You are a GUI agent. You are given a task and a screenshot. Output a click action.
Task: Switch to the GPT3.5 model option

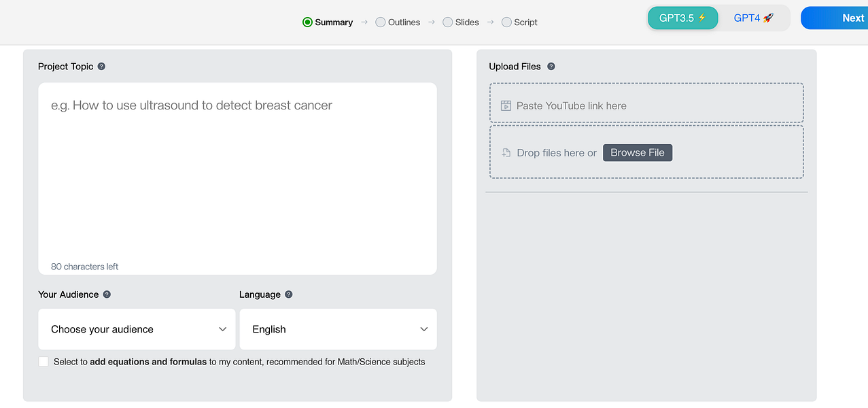coord(682,18)
